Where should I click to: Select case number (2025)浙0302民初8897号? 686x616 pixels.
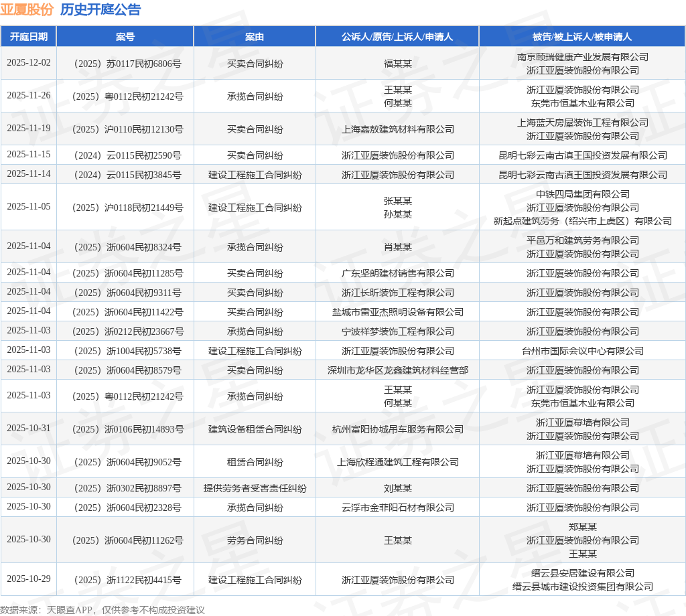pos(125,488)
